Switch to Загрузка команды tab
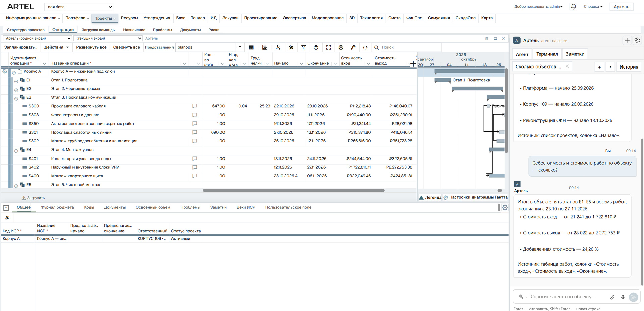644x311 pixels. [x=98, y=30]
